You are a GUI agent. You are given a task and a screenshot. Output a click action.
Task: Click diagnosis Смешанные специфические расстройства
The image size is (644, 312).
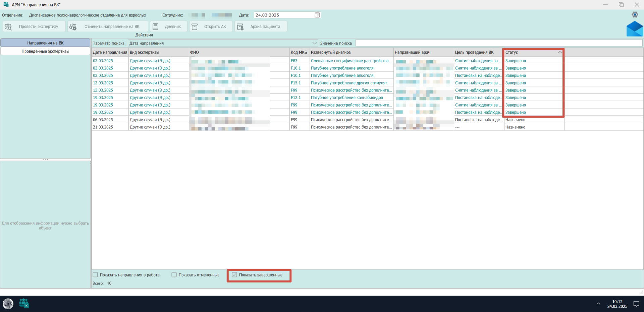[x=351, y=61]
